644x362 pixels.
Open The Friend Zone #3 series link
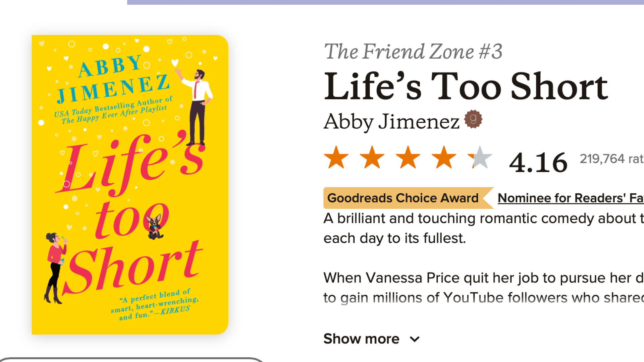pos(413,52)
